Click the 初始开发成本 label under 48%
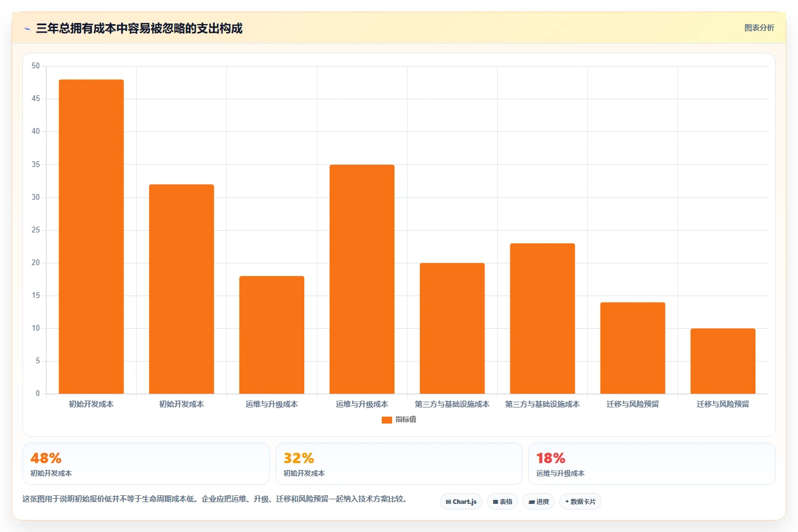 [51, 473]
